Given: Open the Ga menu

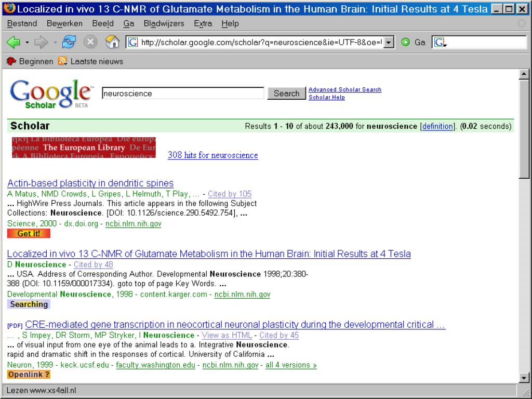Looking at the screenshot, I should coord(129,23).
